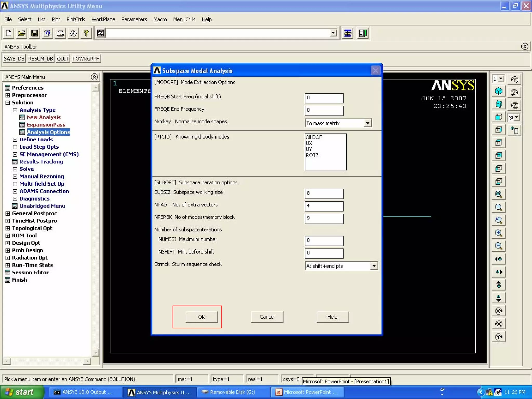This screenshot has height=399, width=532.
Task: Open the PlotCtrls menu
Action: click(x=76, y=19)
